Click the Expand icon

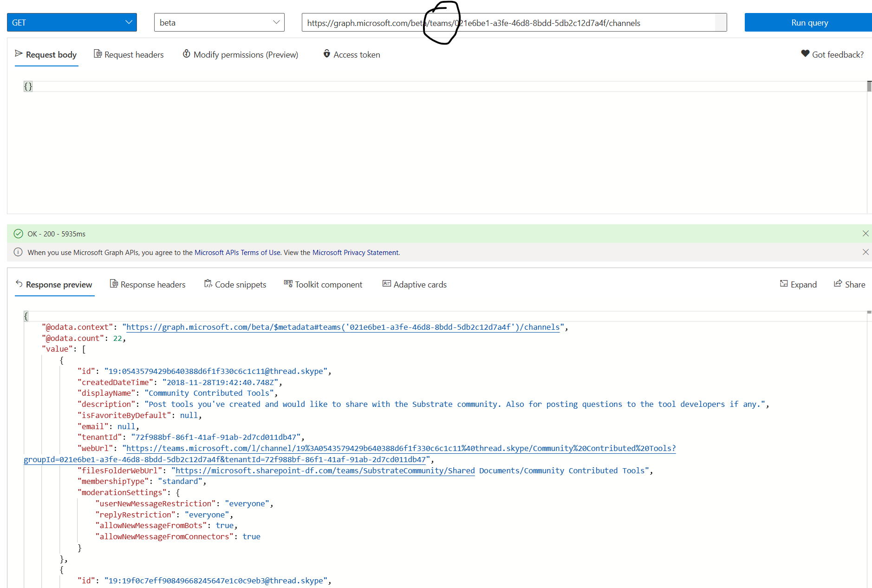click(x=784, y=284)
